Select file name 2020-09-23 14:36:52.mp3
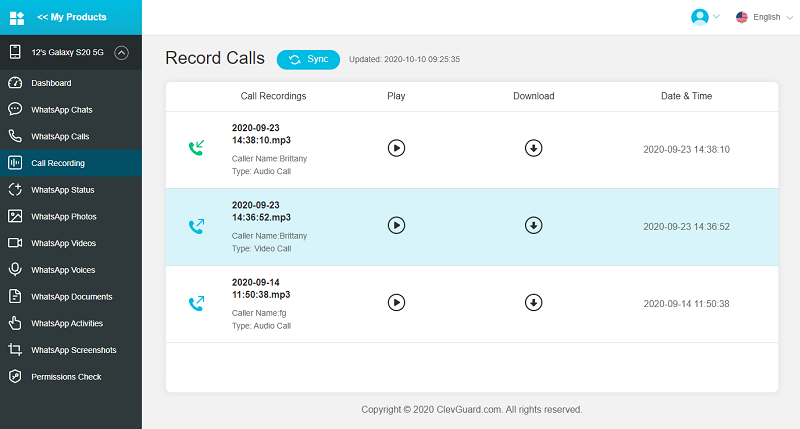 (261, 211)
